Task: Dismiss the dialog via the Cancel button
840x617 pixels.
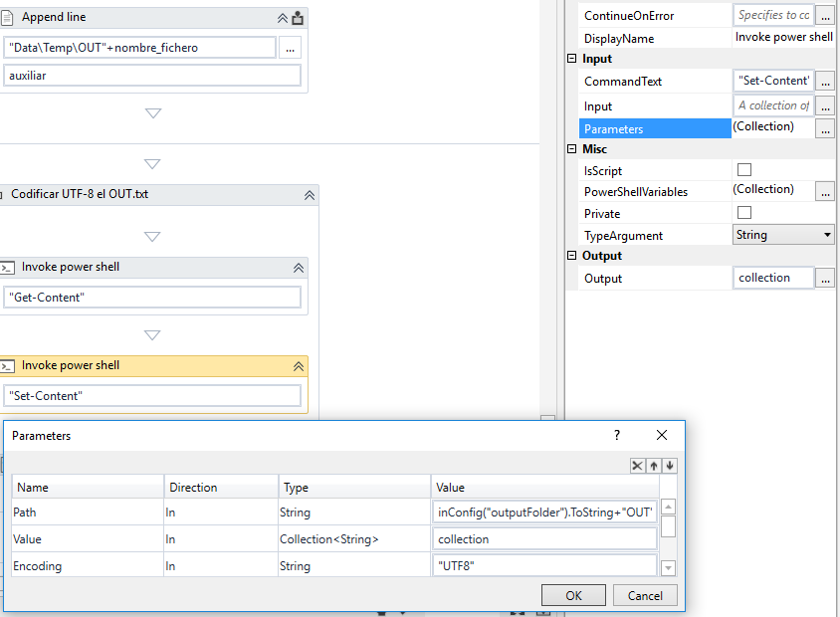Action: (643, 594)
